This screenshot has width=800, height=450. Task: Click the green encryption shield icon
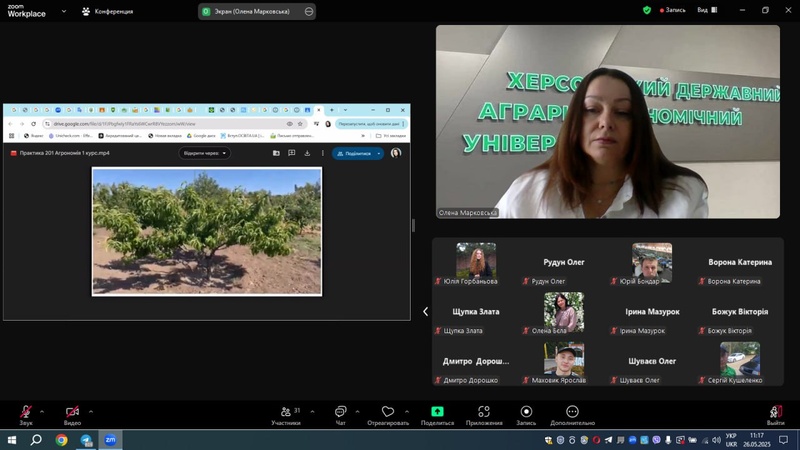(647, 10)
